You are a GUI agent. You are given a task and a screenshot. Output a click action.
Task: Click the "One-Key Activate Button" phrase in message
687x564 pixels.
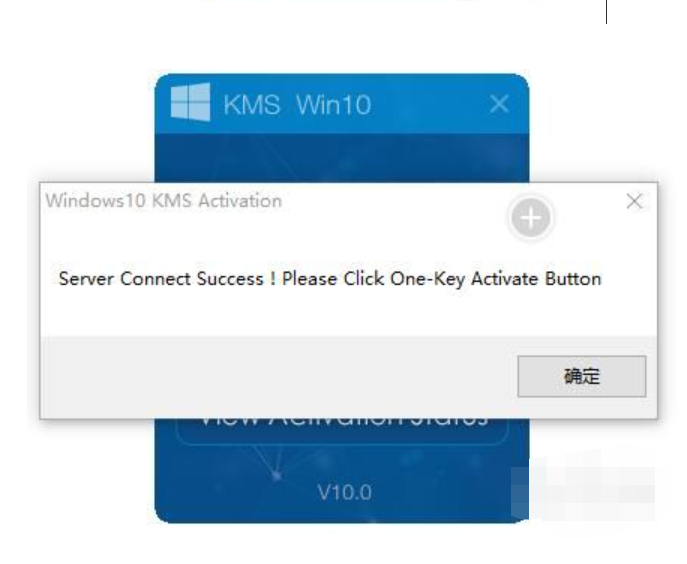(496, 279)
